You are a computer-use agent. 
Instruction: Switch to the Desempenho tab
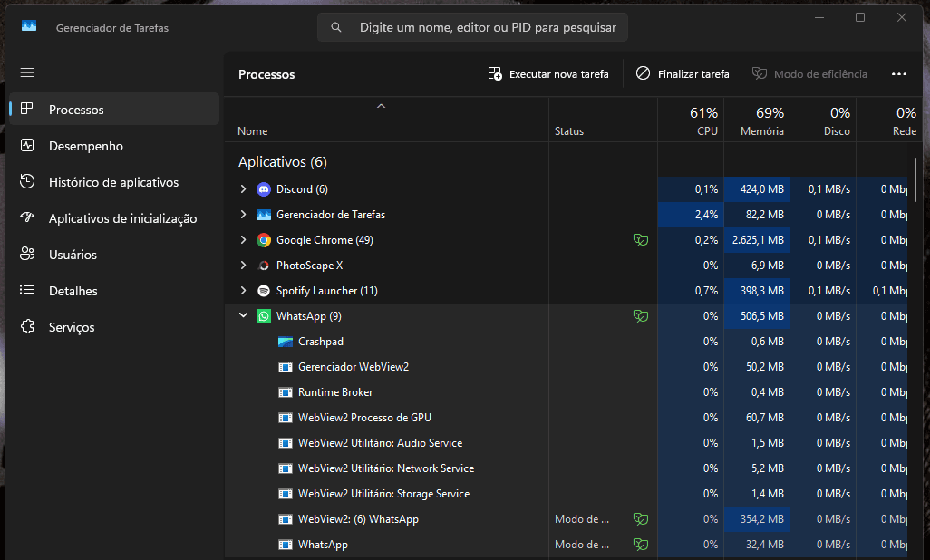pos(114,146)
